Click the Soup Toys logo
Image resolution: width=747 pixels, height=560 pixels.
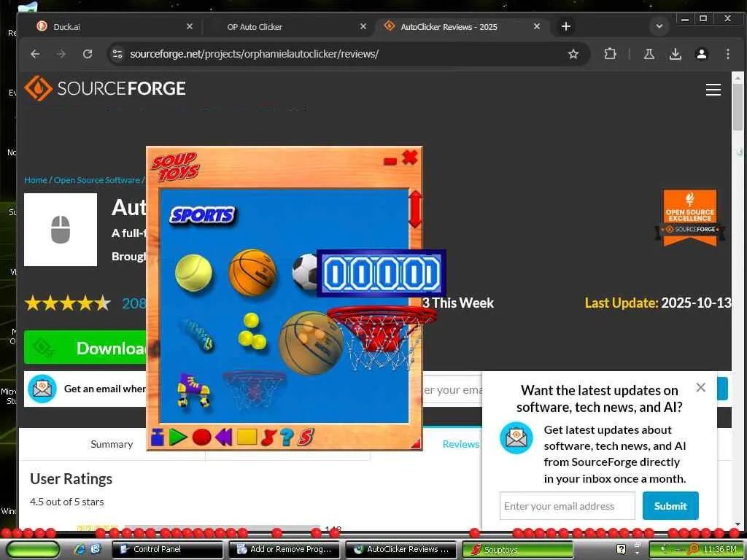[175, 167]
